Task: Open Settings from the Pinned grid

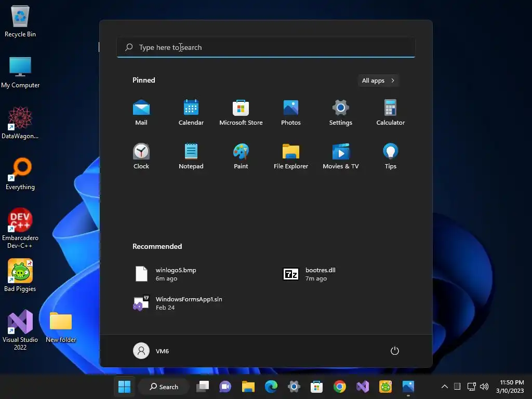Action: coord(341,113)
